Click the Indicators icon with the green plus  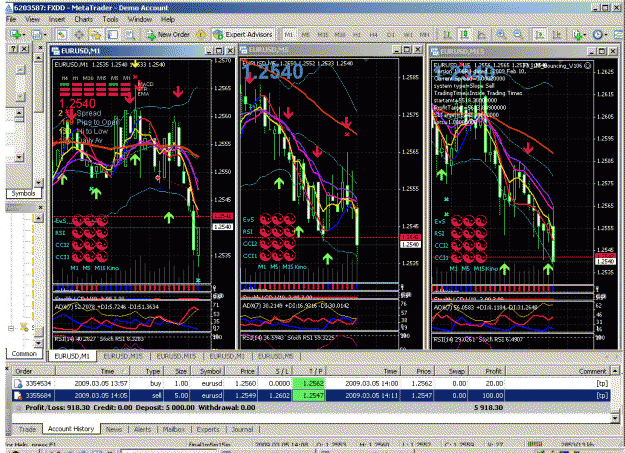tap(577, 35)
